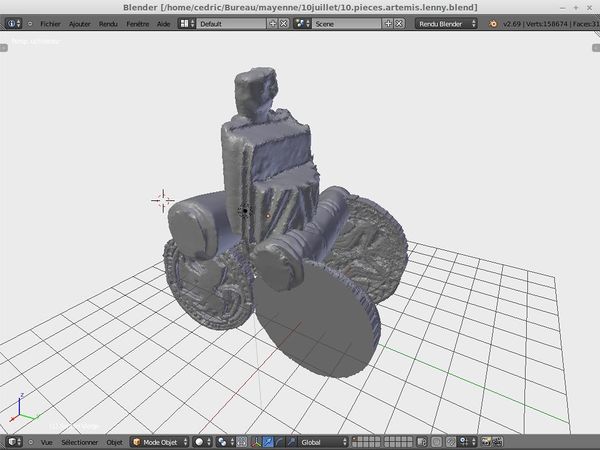The width and height of the screenshot is (600, 450).
Task: Open the Mode Objet dropdown
Action: [x=161, y=441]
